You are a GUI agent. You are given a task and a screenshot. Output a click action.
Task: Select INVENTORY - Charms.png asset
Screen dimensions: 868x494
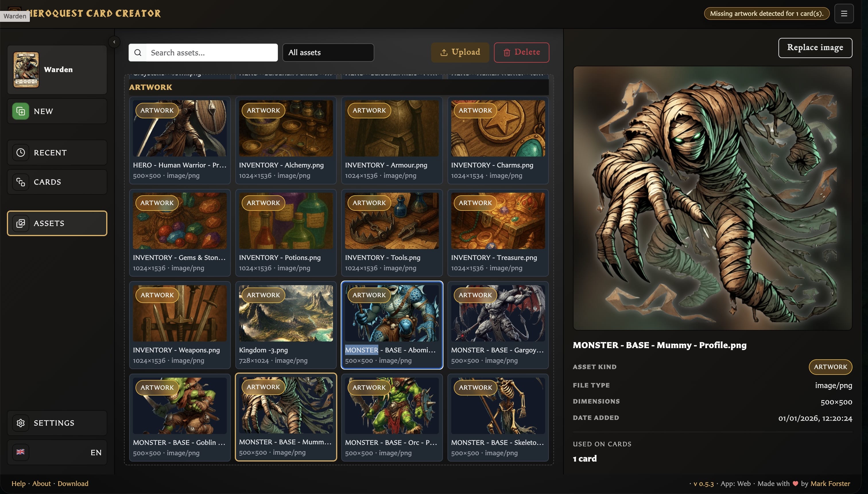coord(498,140)
